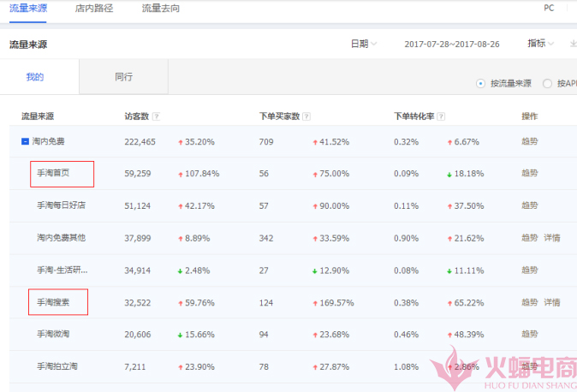The width and height of the screenshot is (577, 392).
Task: Open the 指标 dropdown
Action: pyautogui.click(x=540, y=44)
